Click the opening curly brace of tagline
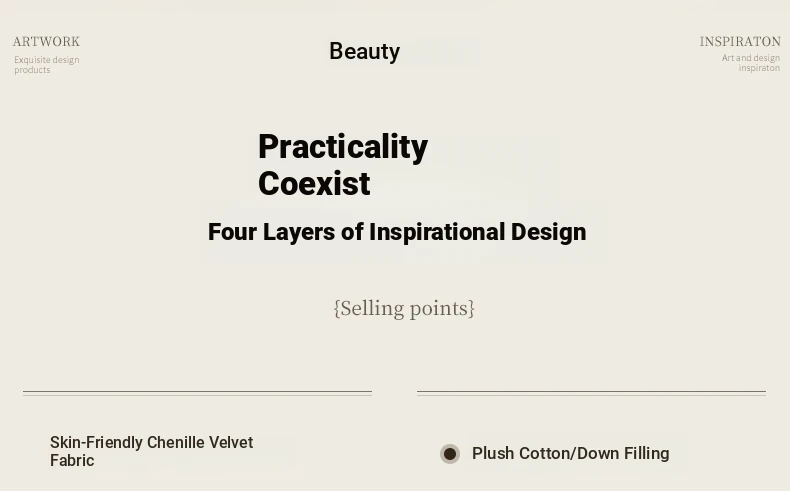 337,308
